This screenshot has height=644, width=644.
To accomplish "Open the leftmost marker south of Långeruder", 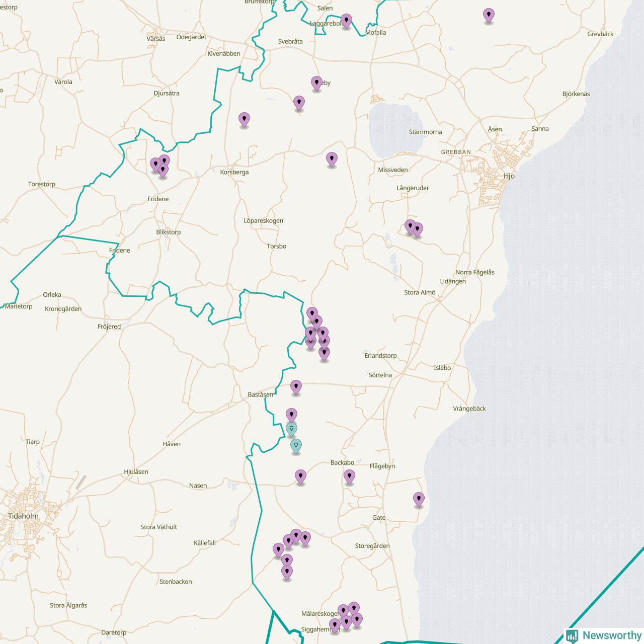I will [x=410, y=226].
